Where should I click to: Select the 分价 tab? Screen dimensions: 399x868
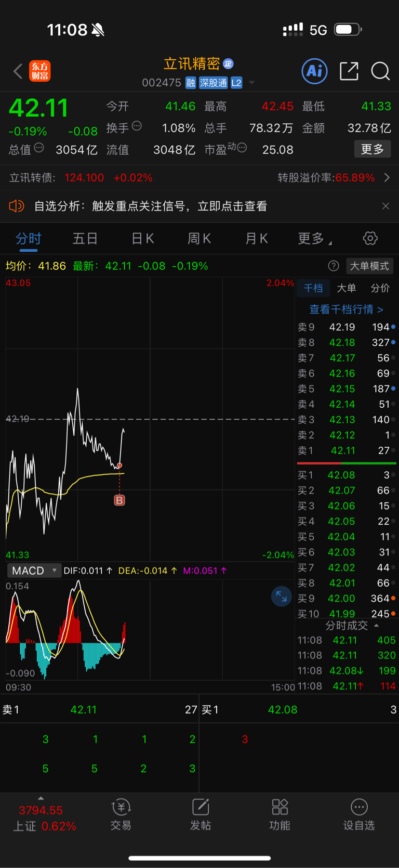click(380, 288)
